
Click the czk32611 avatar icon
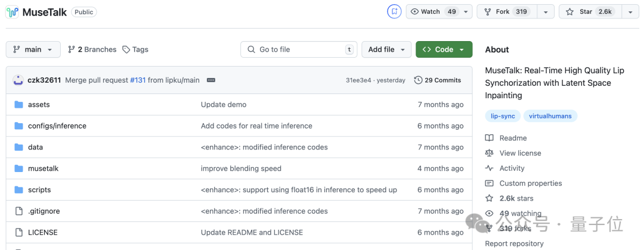[18, 80]
